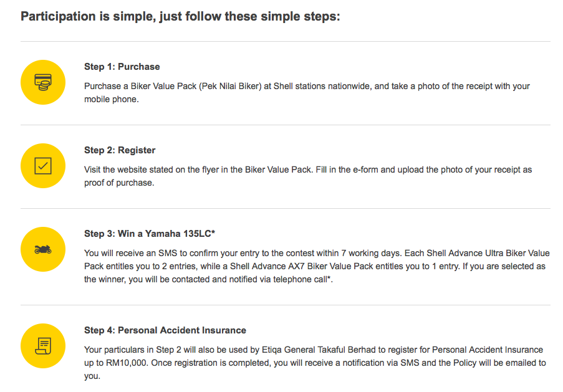Screen dimensions: 563x392
Task: Click the '7 working days' text
Action: 370,252
